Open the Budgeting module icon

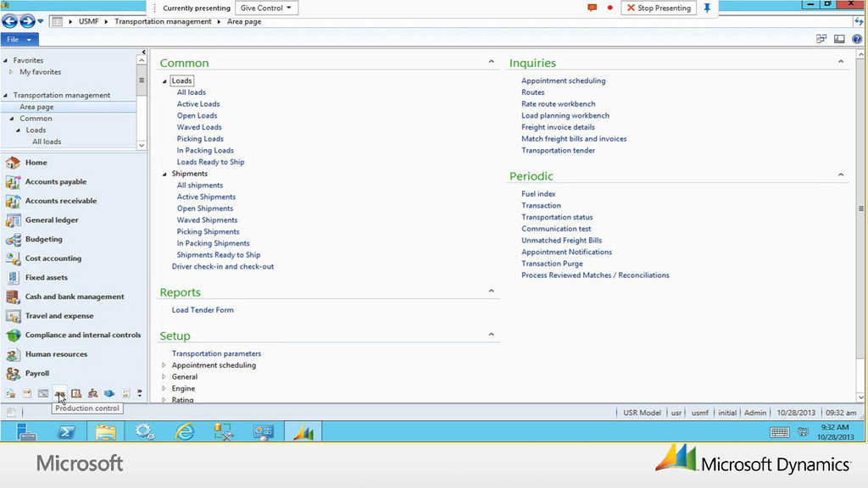click(x=13, y=240)
